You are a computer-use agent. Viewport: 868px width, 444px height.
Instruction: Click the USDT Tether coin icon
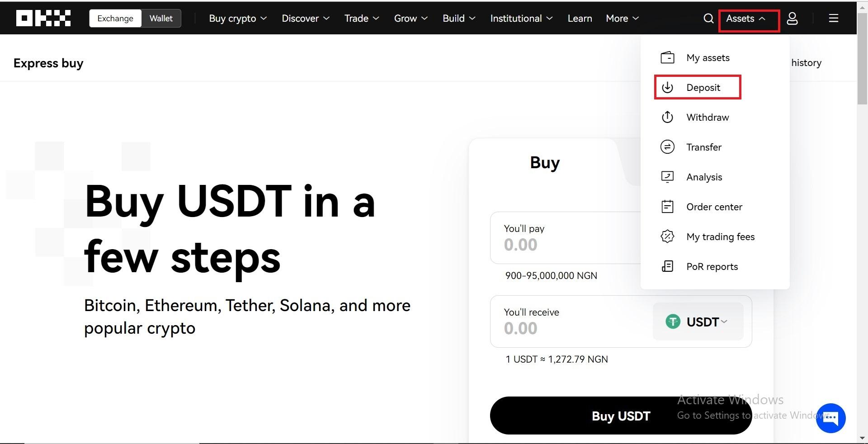(673, 321)
